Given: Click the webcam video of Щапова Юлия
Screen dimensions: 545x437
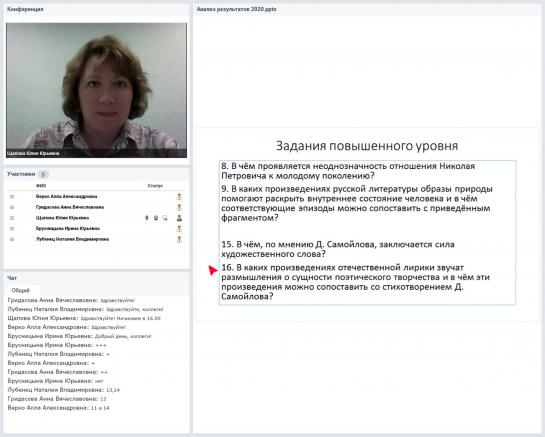Looking at the screenshot, I should click(x=96, y=90).
